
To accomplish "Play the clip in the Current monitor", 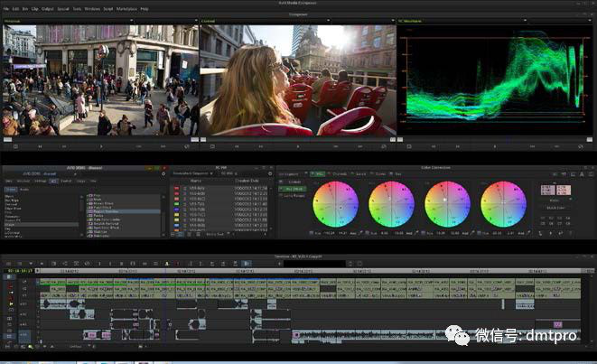I will pyautogui.click(x=298, y=146).
